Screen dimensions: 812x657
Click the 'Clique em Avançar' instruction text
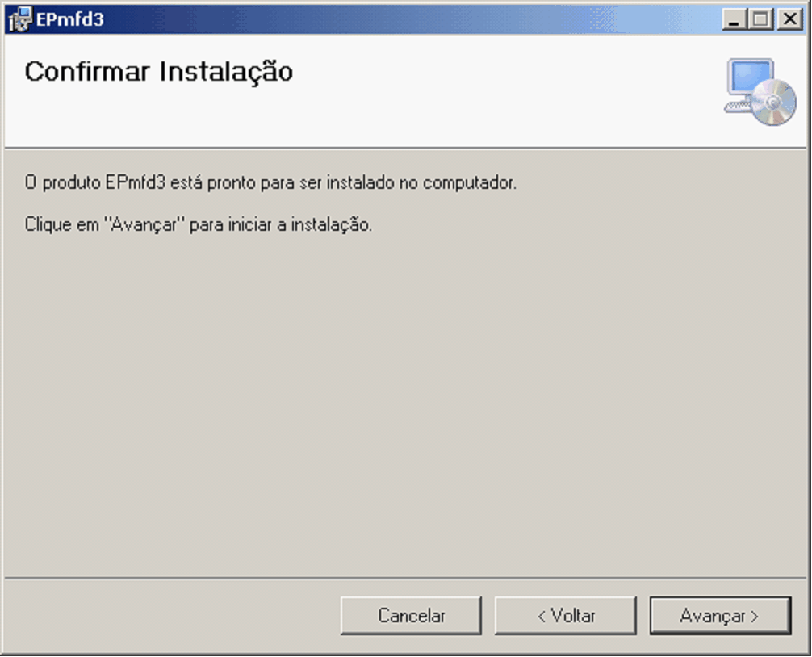(x=199, y=224)
